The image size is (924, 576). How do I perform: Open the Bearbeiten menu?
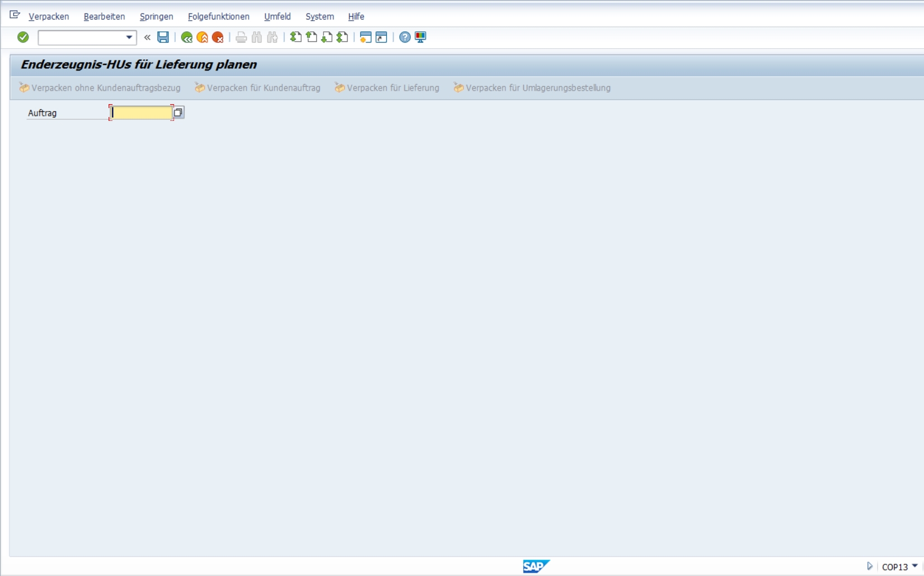click(105, 17)
